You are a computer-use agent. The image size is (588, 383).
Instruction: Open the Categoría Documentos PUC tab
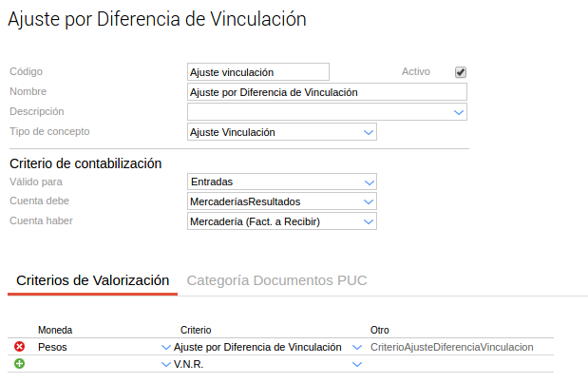pos(276,280)
